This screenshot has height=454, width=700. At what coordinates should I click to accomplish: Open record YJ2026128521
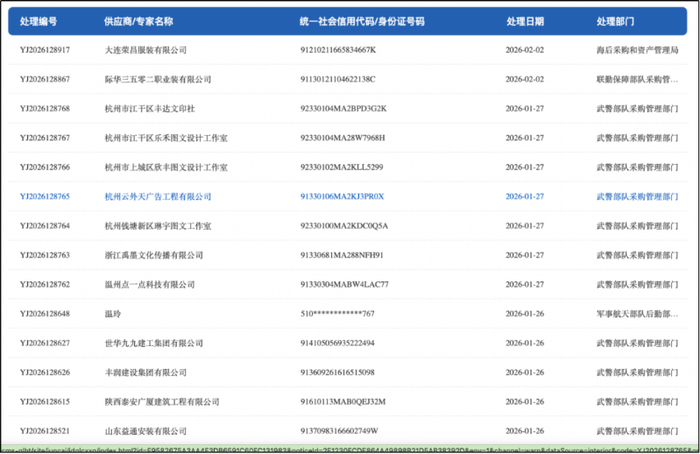45,431
